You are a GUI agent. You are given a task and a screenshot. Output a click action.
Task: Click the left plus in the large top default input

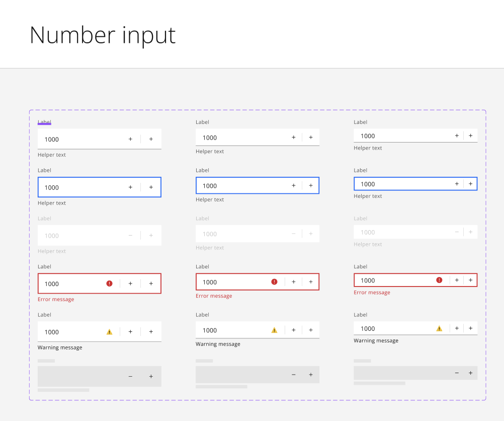click(x=130, y=139)
